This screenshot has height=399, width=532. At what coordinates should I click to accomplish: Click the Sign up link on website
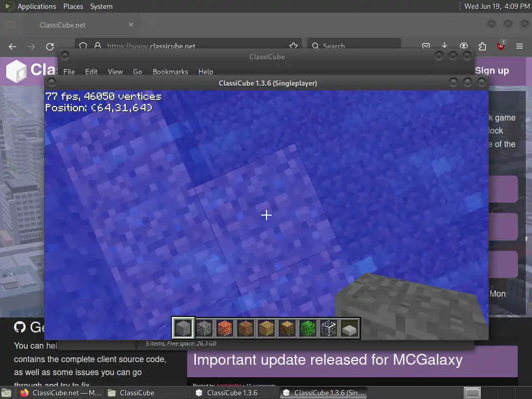point(492,71)
